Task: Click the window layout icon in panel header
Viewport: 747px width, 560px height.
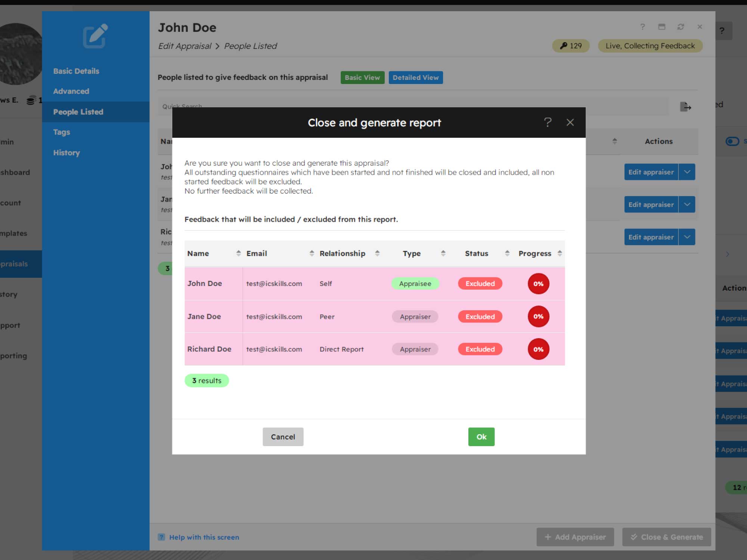Action: pyautogui.click(x=661, y=27)
